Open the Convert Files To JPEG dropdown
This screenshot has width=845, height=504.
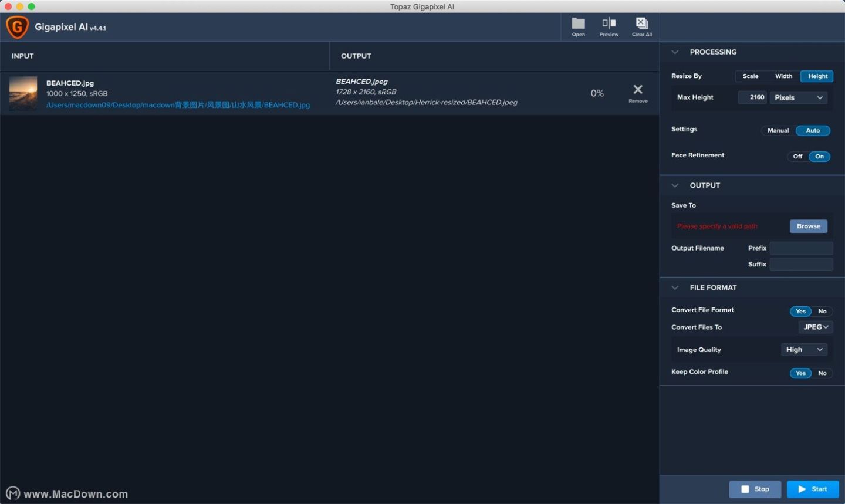[816, 327]
